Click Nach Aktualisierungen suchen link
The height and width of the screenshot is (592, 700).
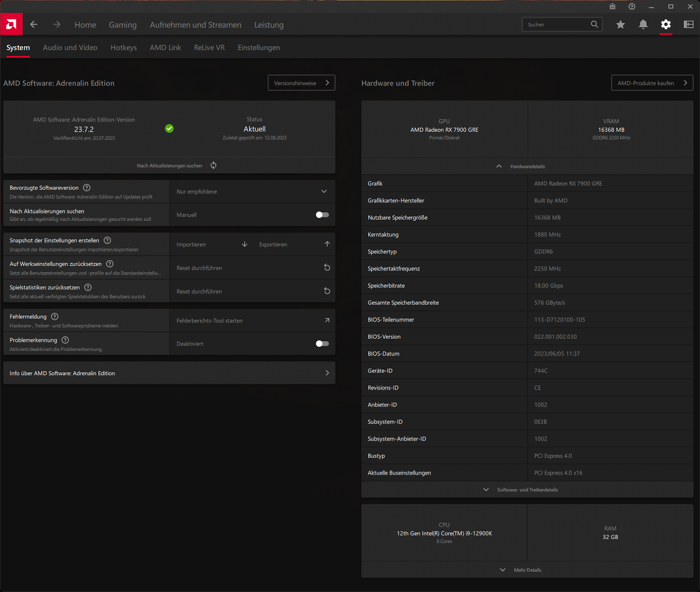click(x=169, y=165)
